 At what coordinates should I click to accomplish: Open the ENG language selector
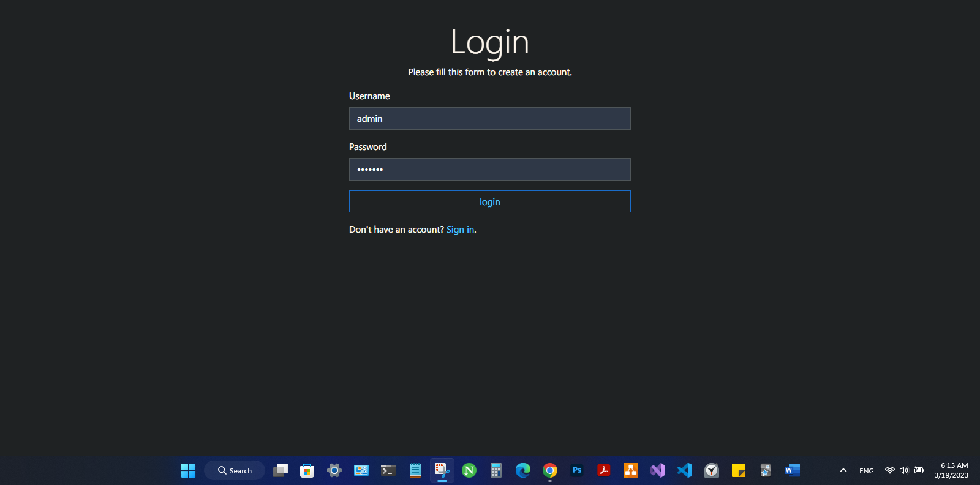click(x=866, y=471)
